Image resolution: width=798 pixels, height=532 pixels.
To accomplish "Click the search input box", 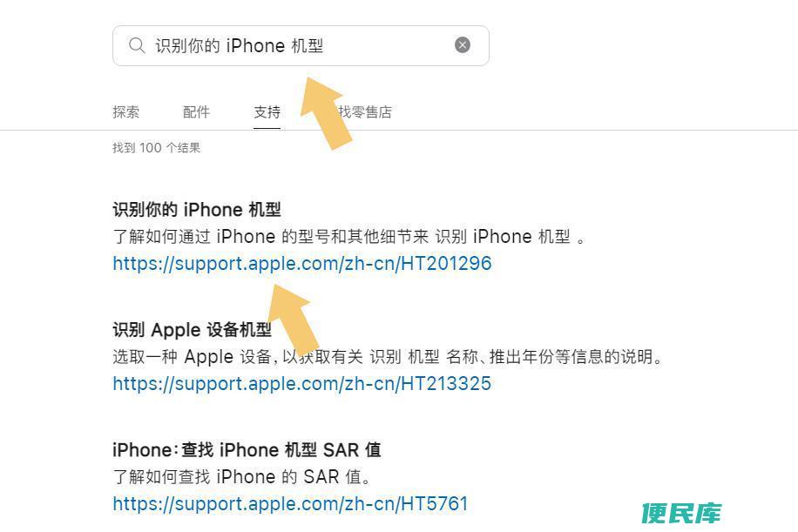I will click(301, 46).
